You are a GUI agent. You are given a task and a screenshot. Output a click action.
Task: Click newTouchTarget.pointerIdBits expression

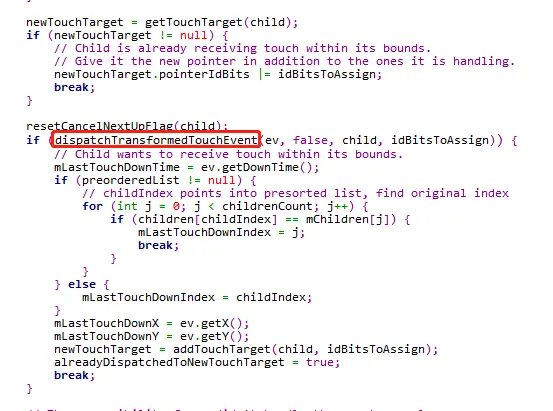tap(152, 74)
